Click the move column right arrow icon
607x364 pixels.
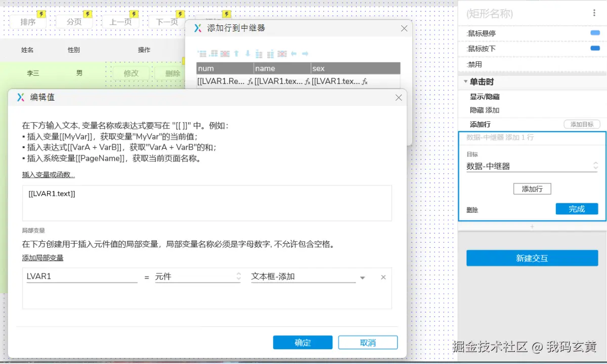pos(306,54)
